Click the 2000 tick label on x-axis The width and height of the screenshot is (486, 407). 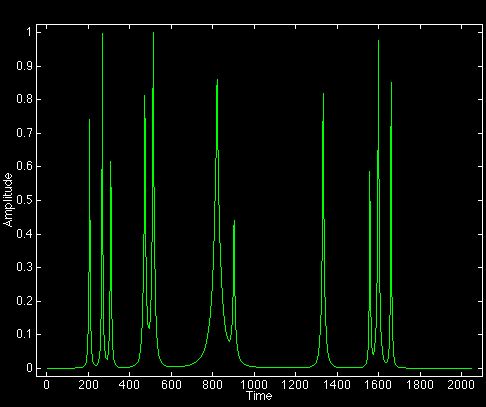(x=461, y=385)
